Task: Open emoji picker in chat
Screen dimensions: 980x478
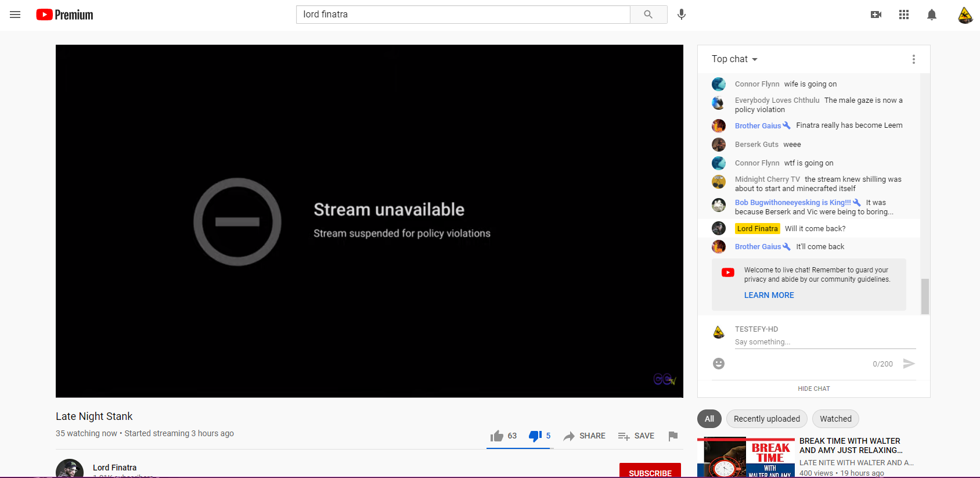Action: 719,364
